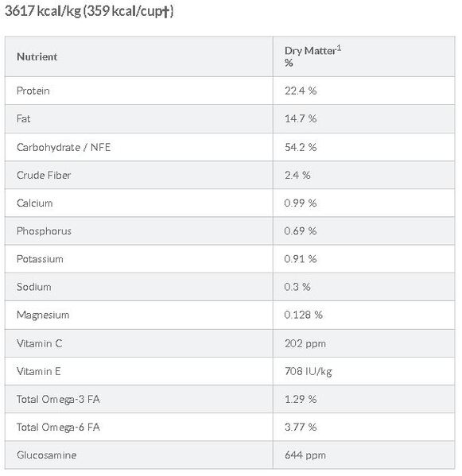Click the 3.77 % Omega-6 value

click(x=301, y=427)
